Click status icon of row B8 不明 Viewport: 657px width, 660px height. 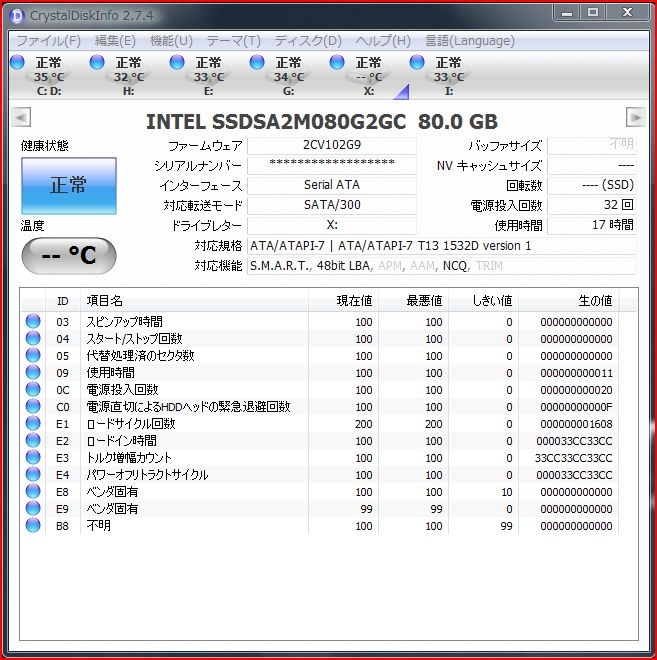(x=33, y=525)
